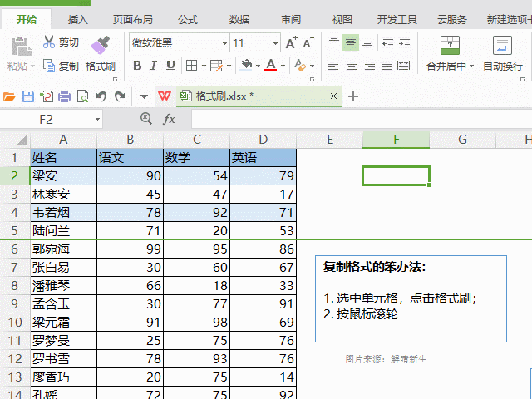Click the Save icon in quick access bar
532x399 pixels.
click(x=27, y=96)
